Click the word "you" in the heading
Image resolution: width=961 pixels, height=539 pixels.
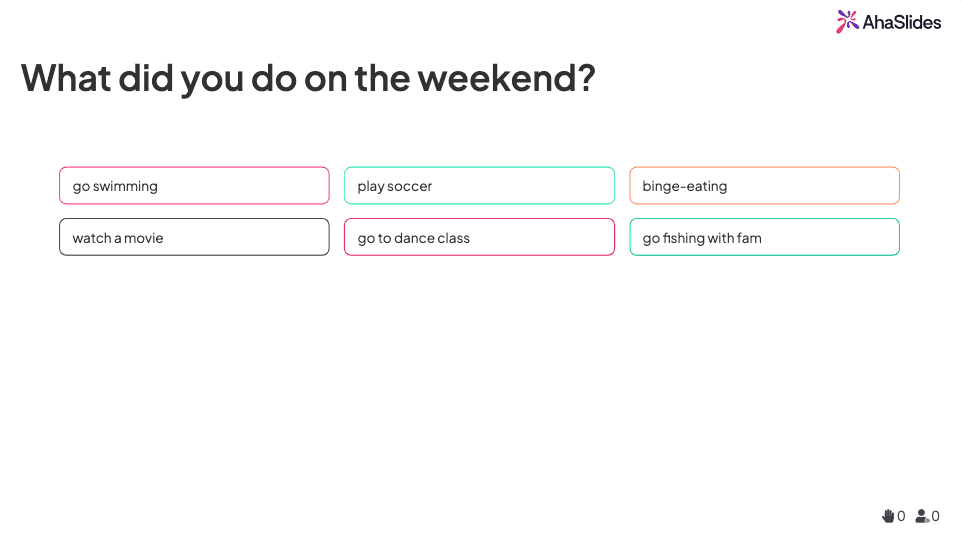(x=212, y=78)
